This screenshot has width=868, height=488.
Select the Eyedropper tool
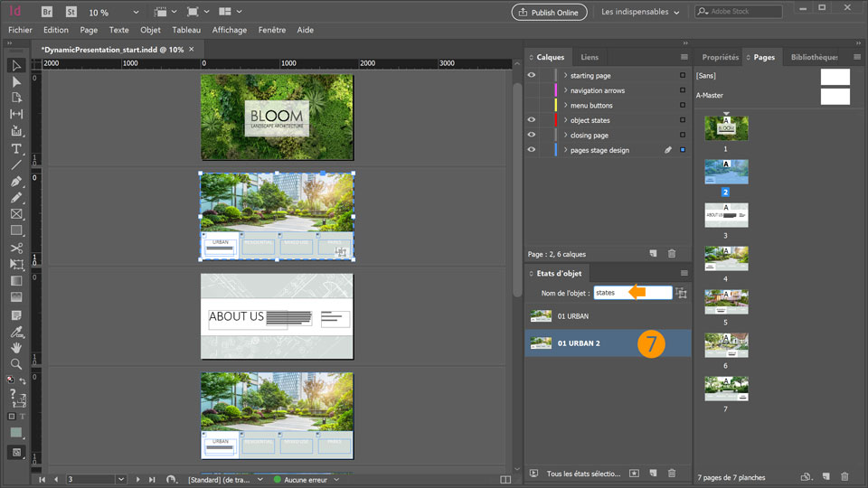tap(16, 332)
